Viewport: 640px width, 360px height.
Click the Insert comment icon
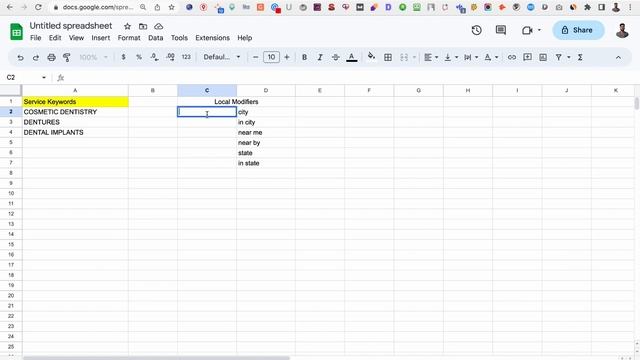click(x=527, y=57)
